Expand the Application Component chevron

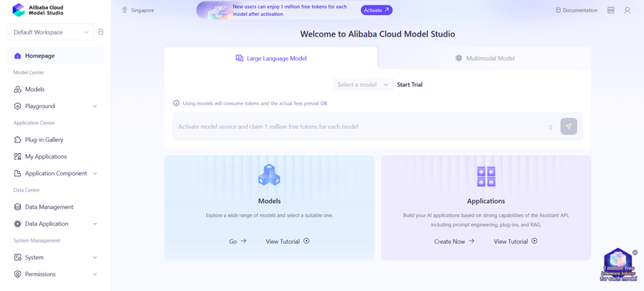[95, 173]
